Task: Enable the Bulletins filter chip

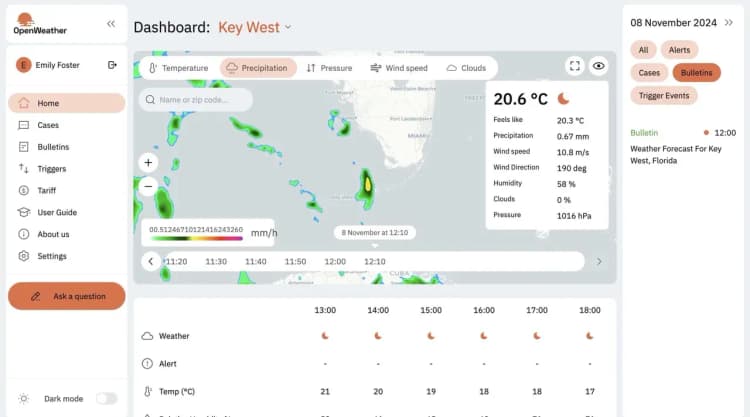Action: tap(696, 73)
